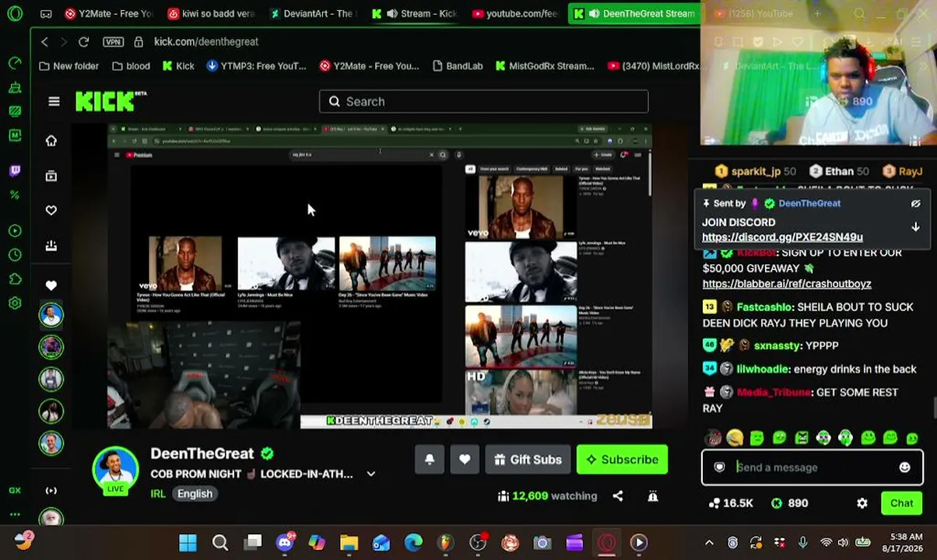Switch to the 'Stream - Kick' tab
The image size is (937, 560).
coord(415,13)
